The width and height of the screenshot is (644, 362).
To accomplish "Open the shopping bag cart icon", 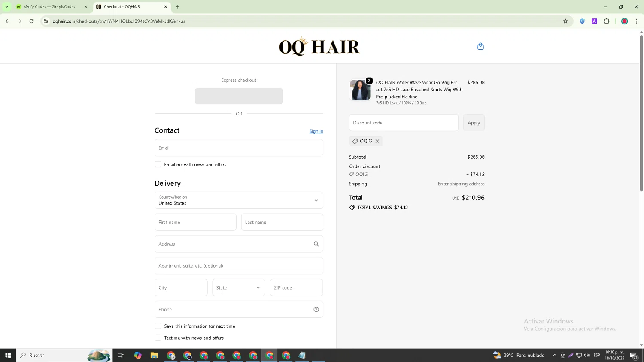I will click(480, 46).
